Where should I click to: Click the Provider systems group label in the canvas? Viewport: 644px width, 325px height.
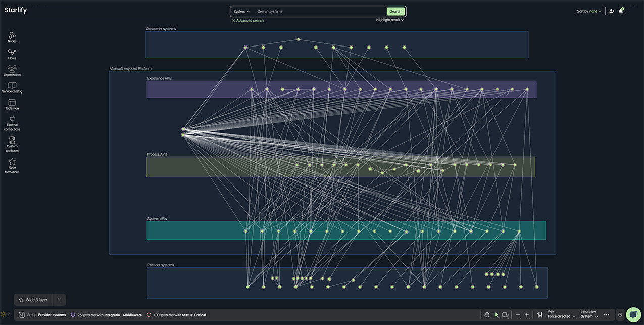coord(161,265)
